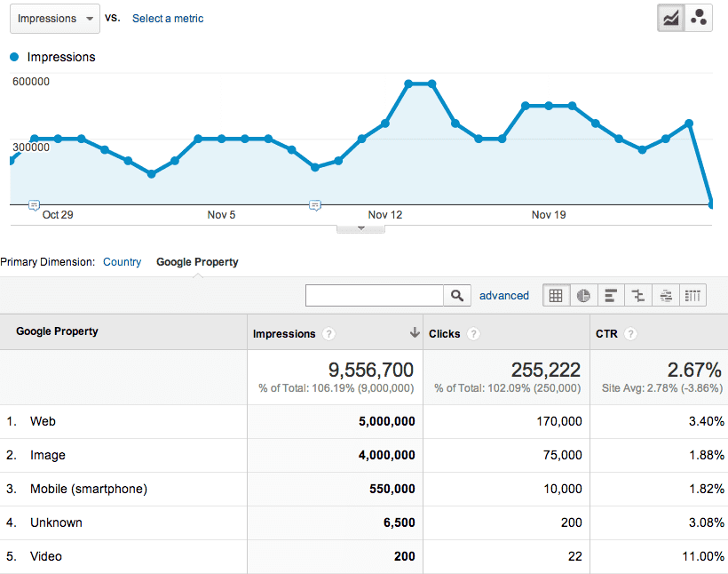
Task: Select the pivot table view icon
Action: point(693,296)
